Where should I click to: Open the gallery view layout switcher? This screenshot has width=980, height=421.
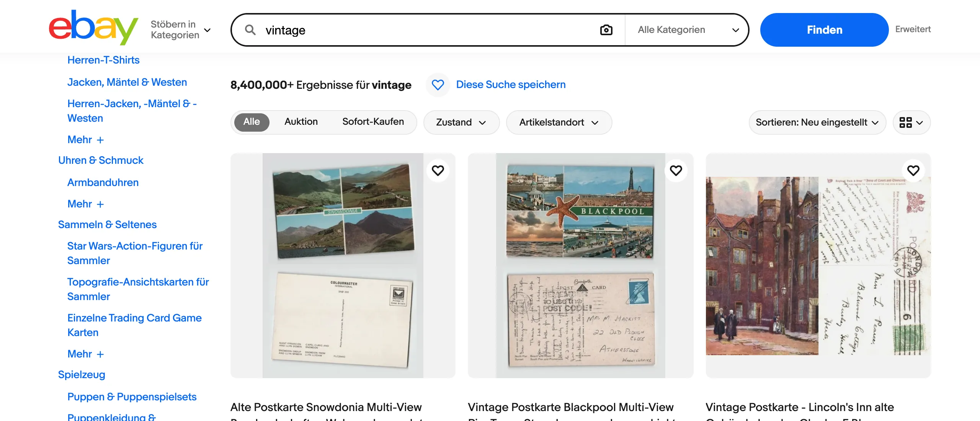(x=911, y=122)
